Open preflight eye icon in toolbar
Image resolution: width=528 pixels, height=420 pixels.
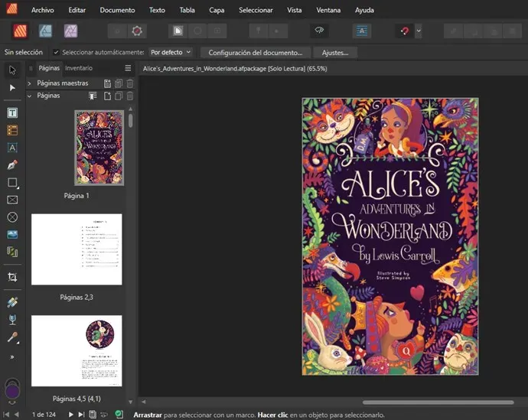point(319,31)
